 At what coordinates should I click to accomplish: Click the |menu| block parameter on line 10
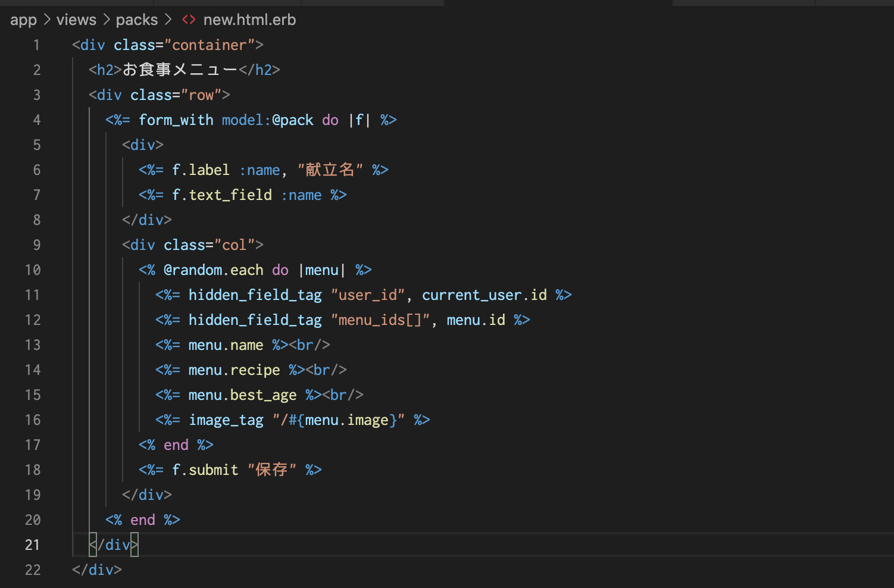(x=322, y=270)
